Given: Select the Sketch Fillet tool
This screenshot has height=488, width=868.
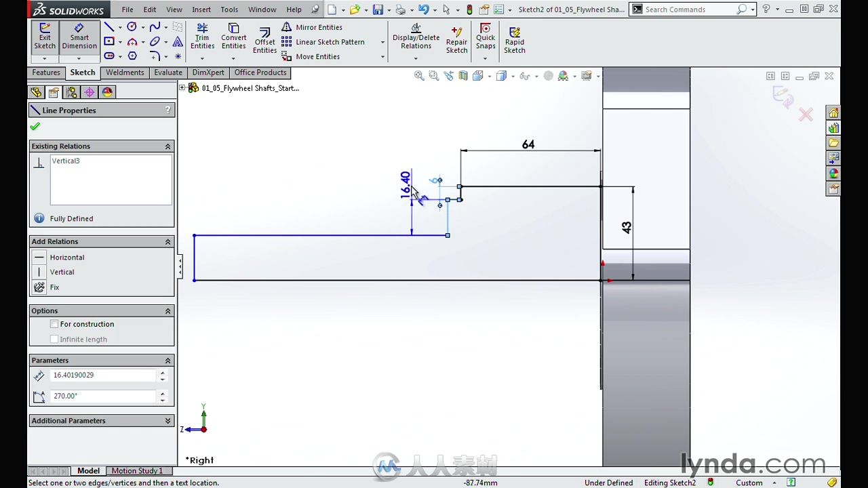Looking at the screenshot, I should [155, 56].
